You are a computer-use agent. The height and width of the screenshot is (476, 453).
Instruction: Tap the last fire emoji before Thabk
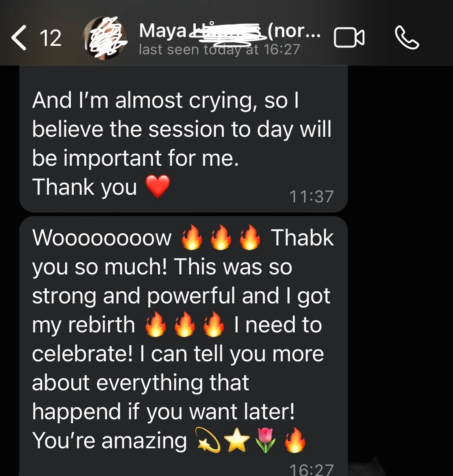(x=250, y=237)
